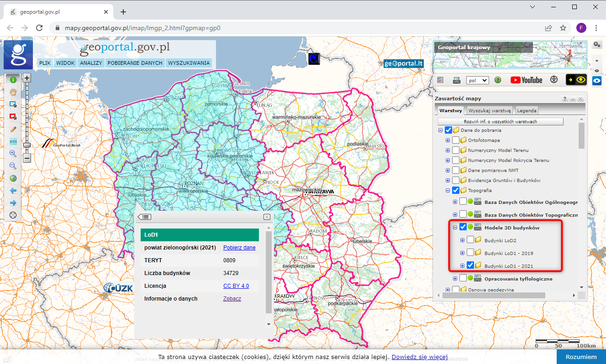This screenshot has height=364, width=606.
Task: Expand the Numeryczny Model Terenu group
Action: point(448,151)
